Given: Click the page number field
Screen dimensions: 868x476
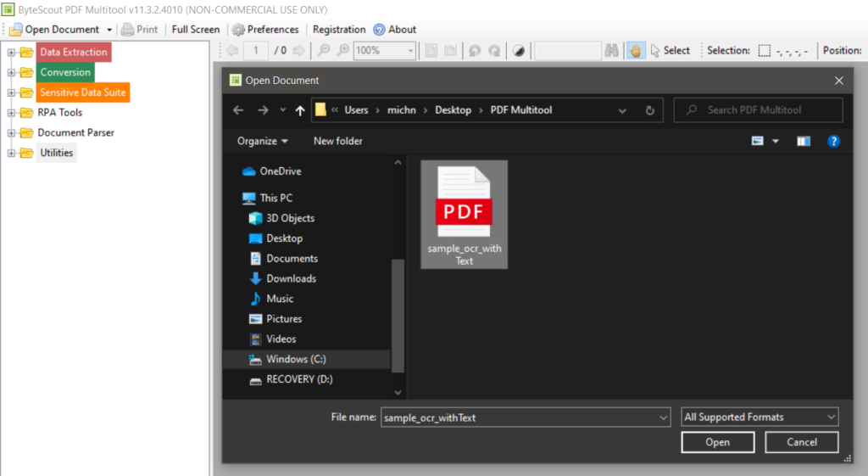Looking at the screenshot, I should [x=256, y=50].
